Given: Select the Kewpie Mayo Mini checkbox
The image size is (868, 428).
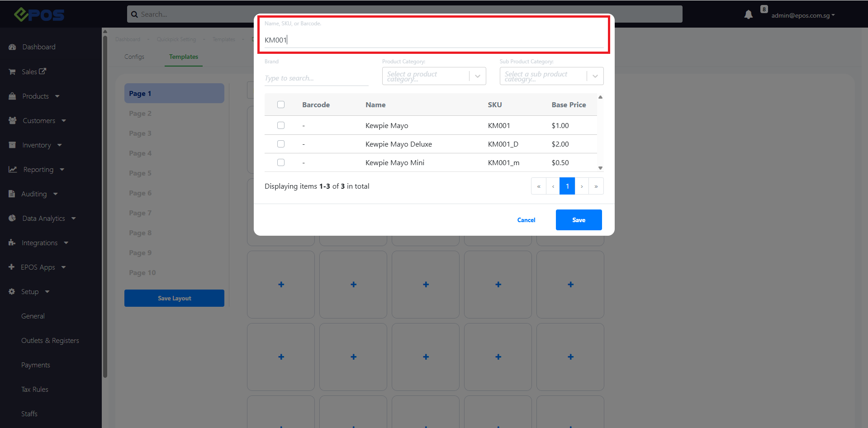Looking at the screenshot, I should (281, 162).
